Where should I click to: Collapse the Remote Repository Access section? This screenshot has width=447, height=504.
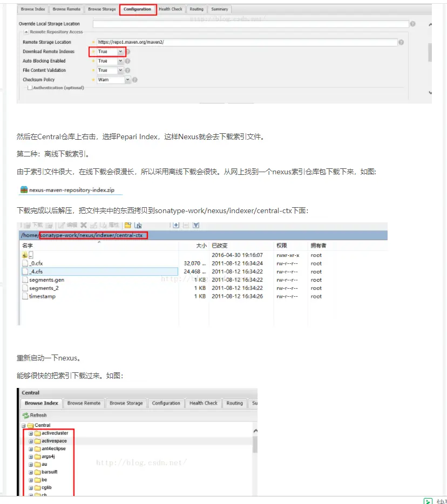pyautogui.click(x=26, y=32)
